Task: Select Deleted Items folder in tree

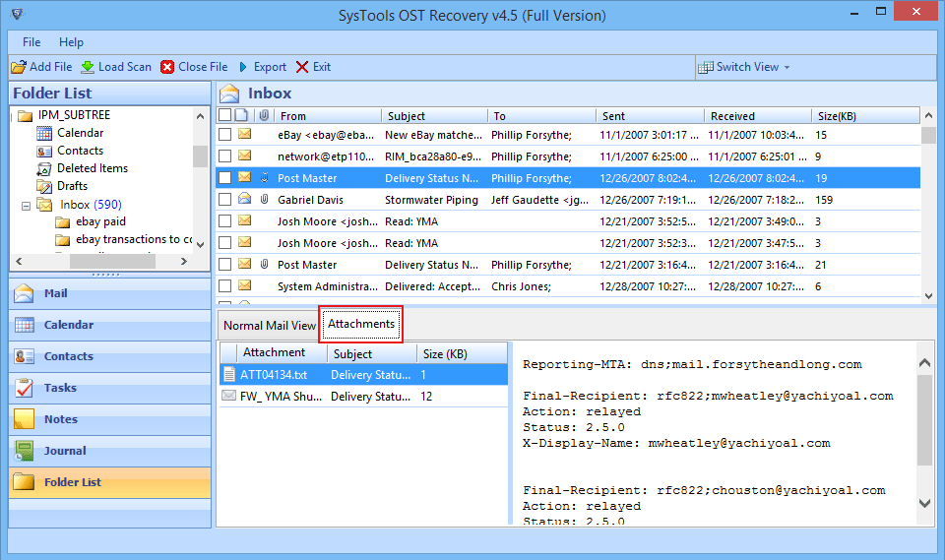Action: point(92,168)
